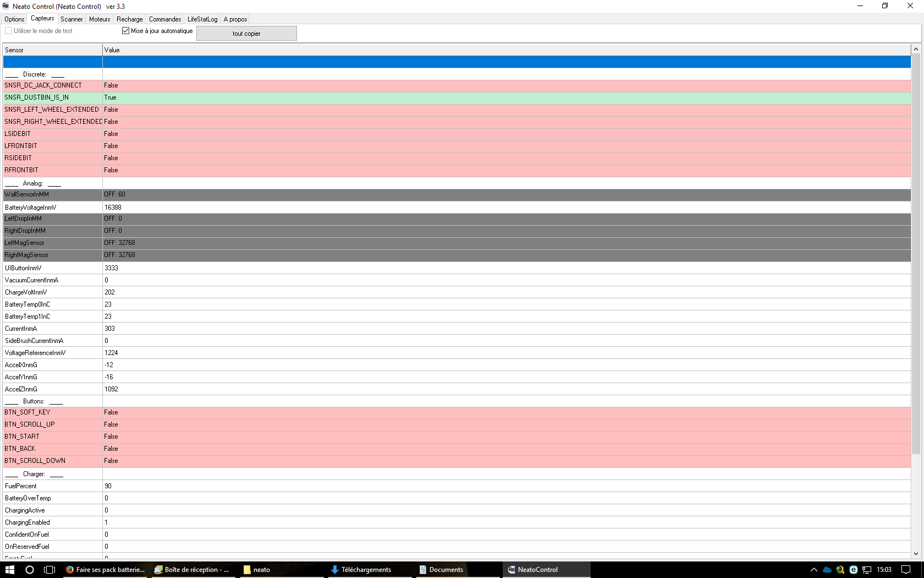This screenshot has height=578, width=924.
Task: Show hidden tray icons chevron
Action: click(813, 570)
